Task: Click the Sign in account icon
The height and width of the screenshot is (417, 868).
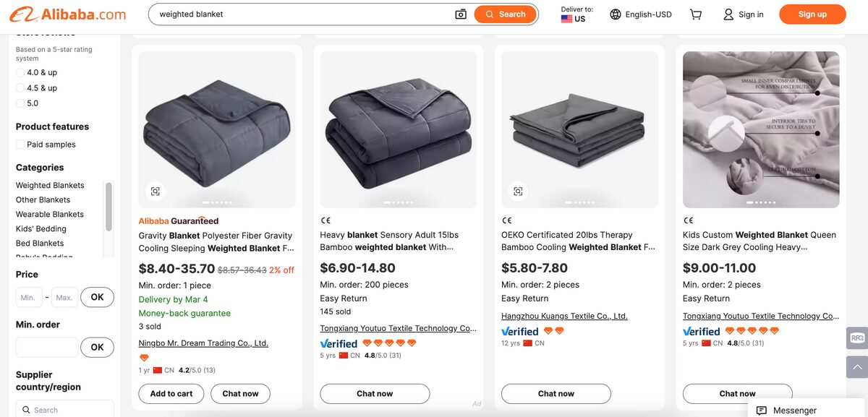Action: point(728,14)
